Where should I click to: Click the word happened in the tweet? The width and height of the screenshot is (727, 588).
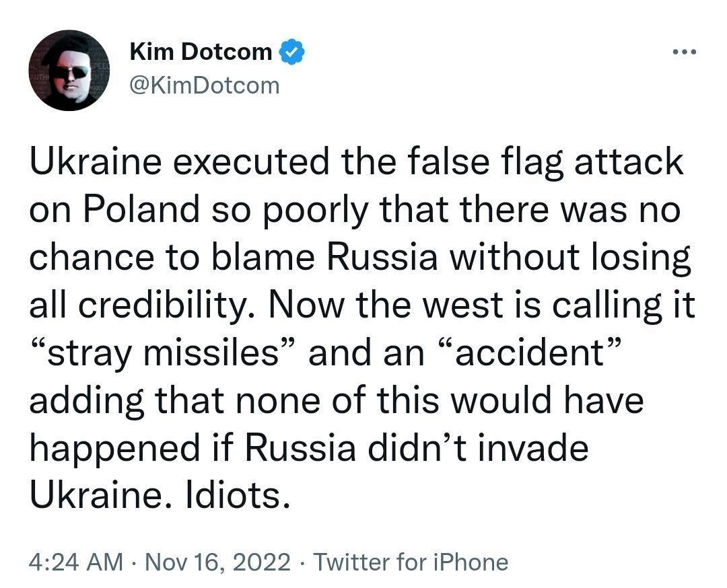[x=115, y=448]
